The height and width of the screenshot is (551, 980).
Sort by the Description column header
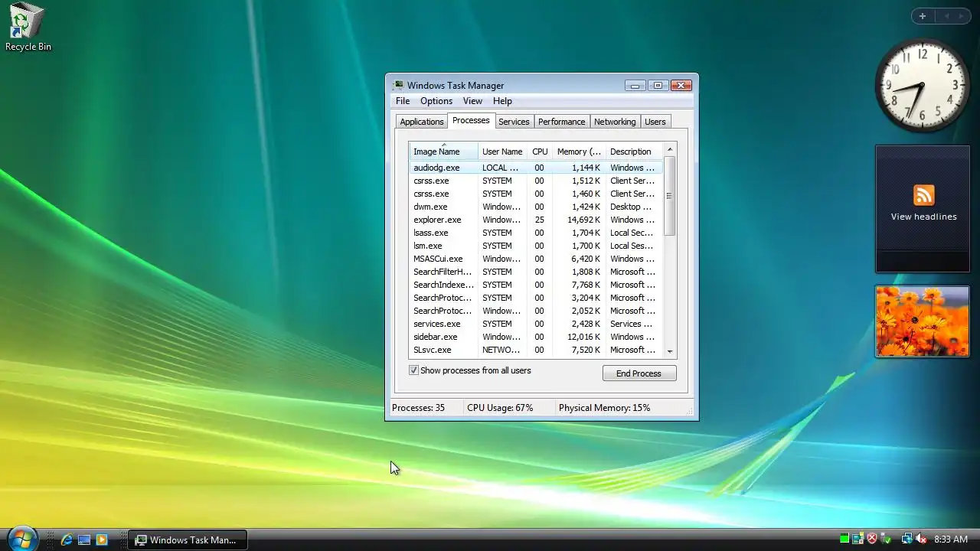[634, 152]
